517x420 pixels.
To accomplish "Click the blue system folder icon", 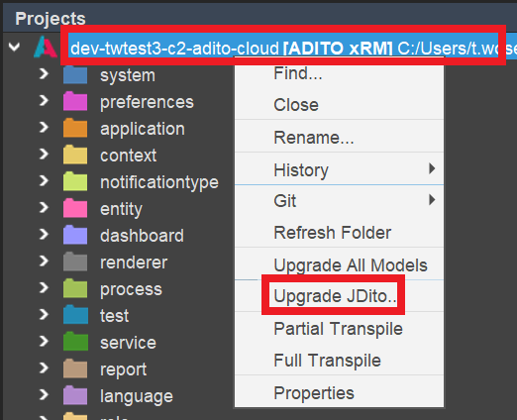I will click(75, 74).
